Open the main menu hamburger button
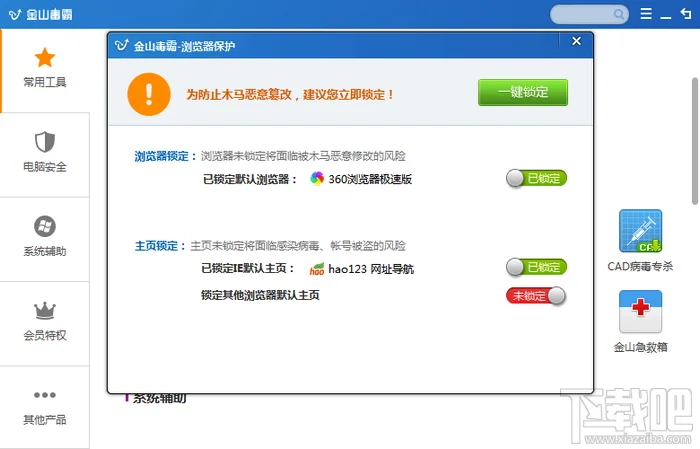This screenshot has width=700, height=449. pos(646,14)
